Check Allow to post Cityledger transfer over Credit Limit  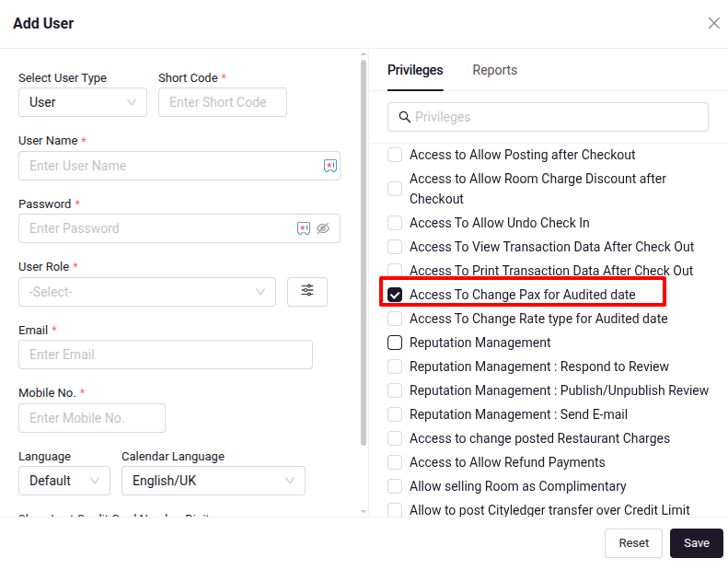395,509
